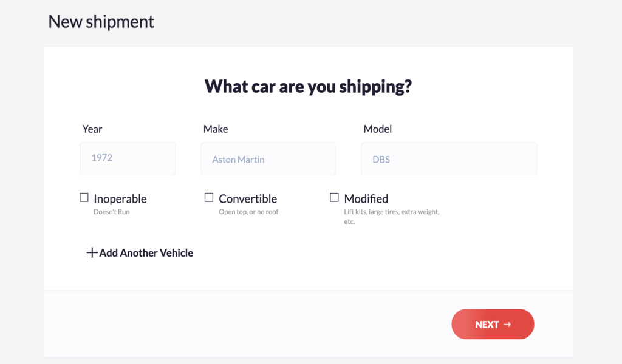Screen dimensions: 622x364
Task: Check the box for lift kits and large tires
Action: pos(334,197)
